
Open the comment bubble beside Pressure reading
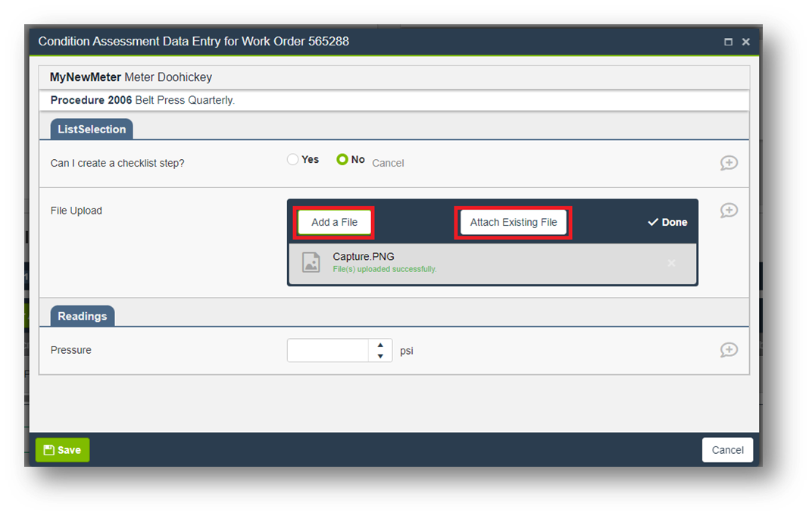(x=729, y=350)
